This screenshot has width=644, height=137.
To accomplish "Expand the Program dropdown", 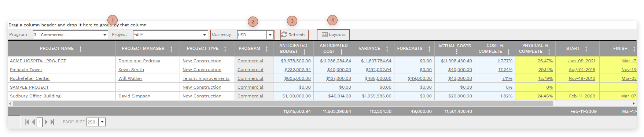I will pyautogui.click(x=104, y=35).
